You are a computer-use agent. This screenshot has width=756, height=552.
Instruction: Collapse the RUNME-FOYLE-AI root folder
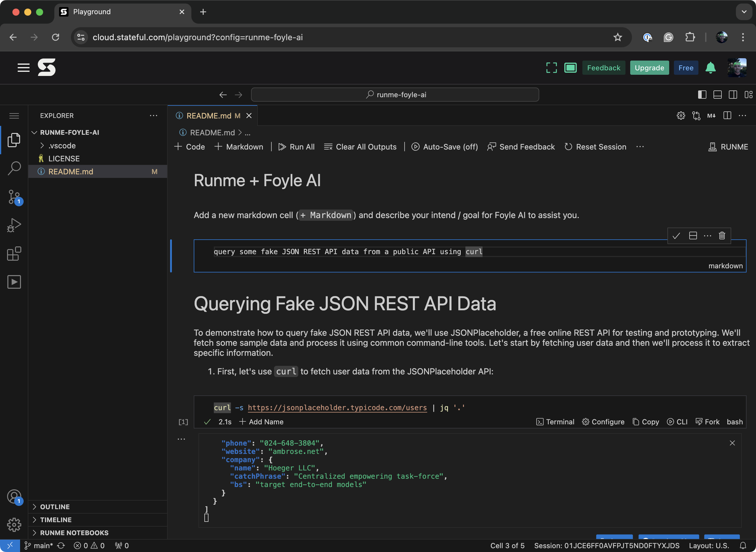(69, 132)
